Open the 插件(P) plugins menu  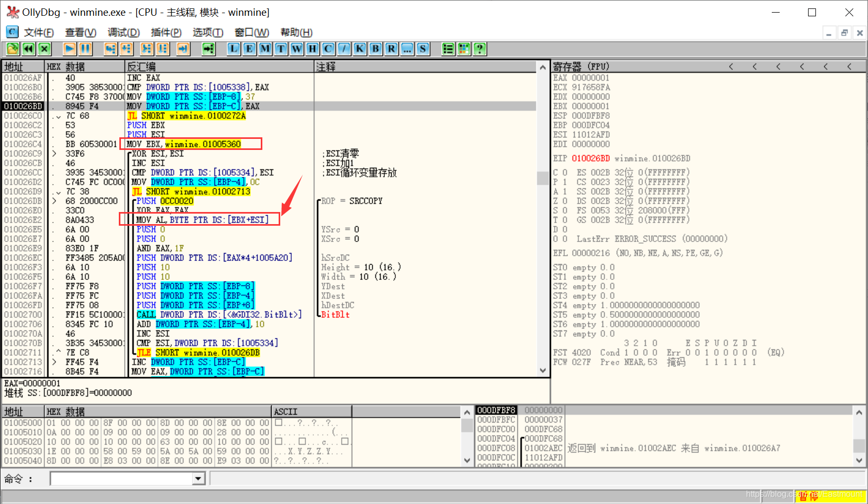click(x=166, y=33)
